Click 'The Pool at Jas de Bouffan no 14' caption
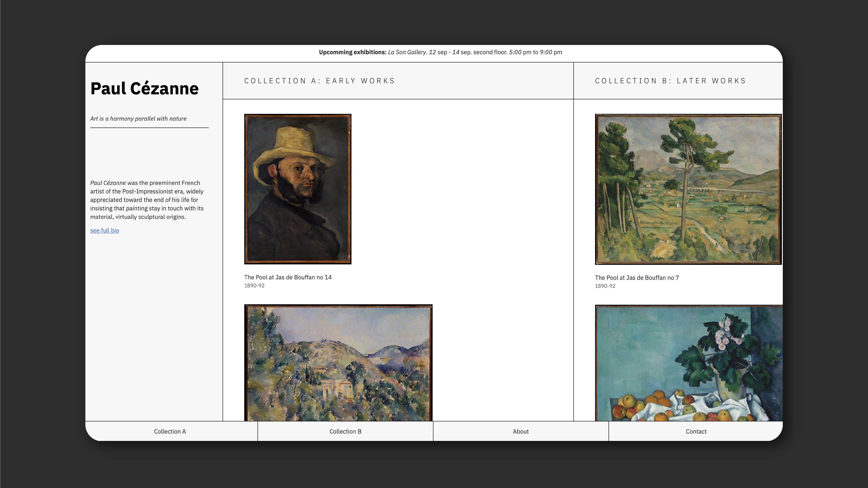The height and width of the screenshot is (488, 868). point(288,277)
